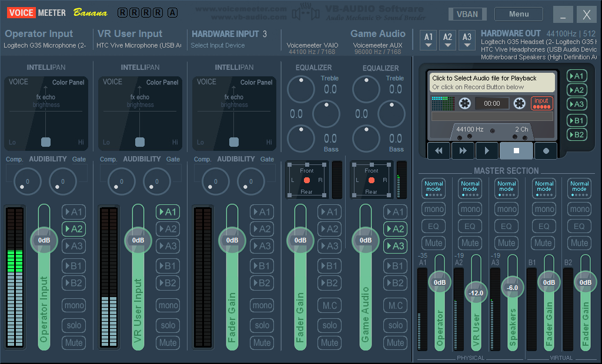The width and height of the screenshot is (602, 364).
Task: Change Normal mode on master B2 bus
Action: click(x=579, y=188)
